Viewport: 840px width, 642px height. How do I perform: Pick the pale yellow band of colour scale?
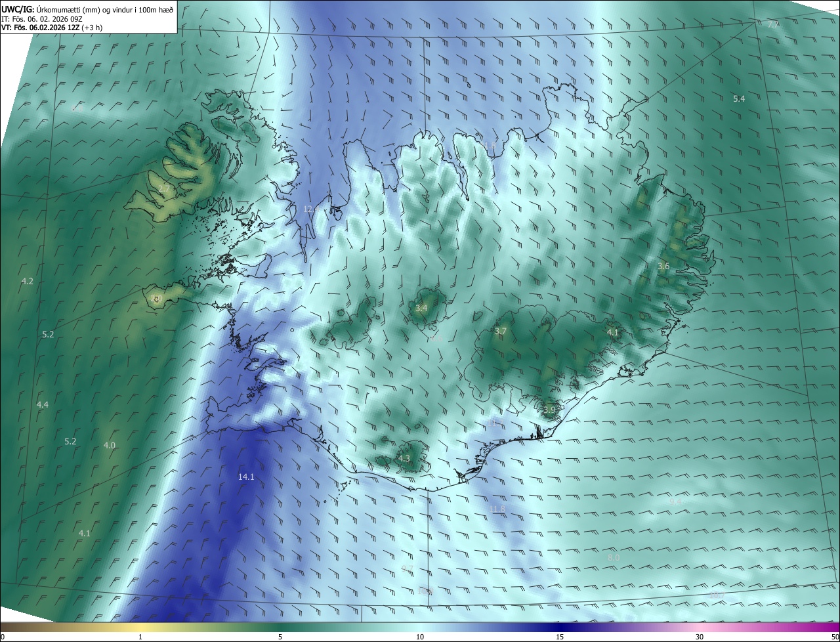[x=140, y=627]
